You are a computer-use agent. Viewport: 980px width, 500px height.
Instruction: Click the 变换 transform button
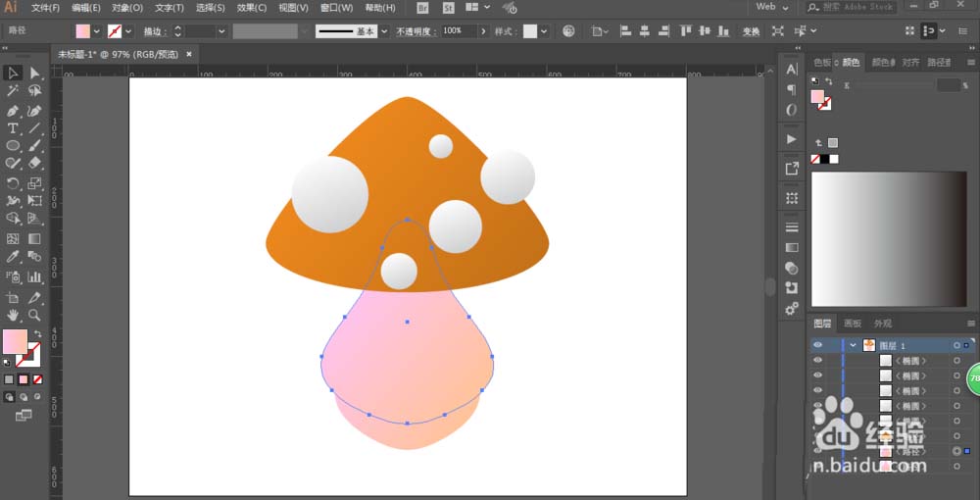pos(751,31)
